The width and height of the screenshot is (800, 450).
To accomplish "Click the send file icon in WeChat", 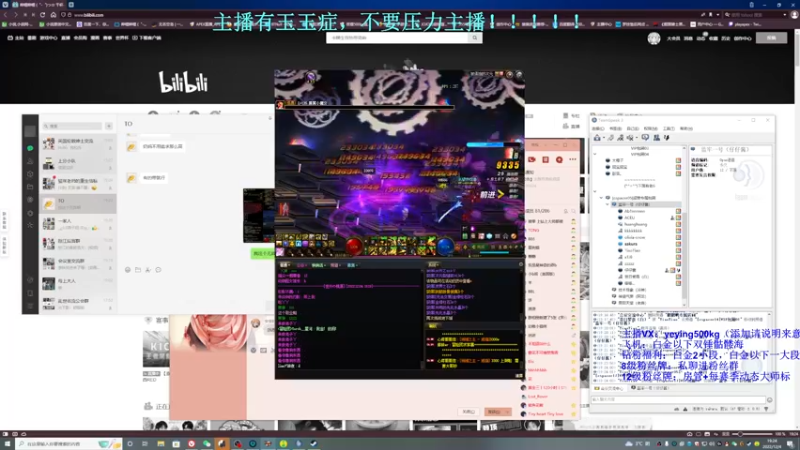I will [138, 270].
